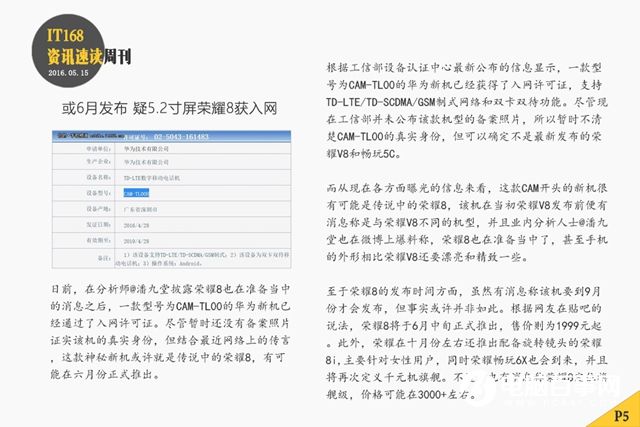
Task: Click the expiry date 2019/4/29 cell
Action: click(136, 241)
